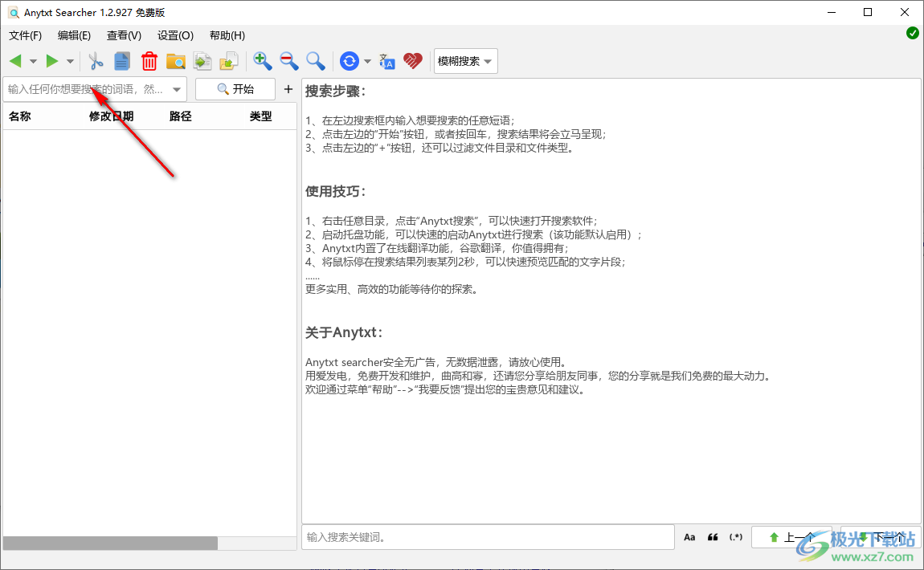Open the Google Translate icon
The image size is (924, 570).
386,61
